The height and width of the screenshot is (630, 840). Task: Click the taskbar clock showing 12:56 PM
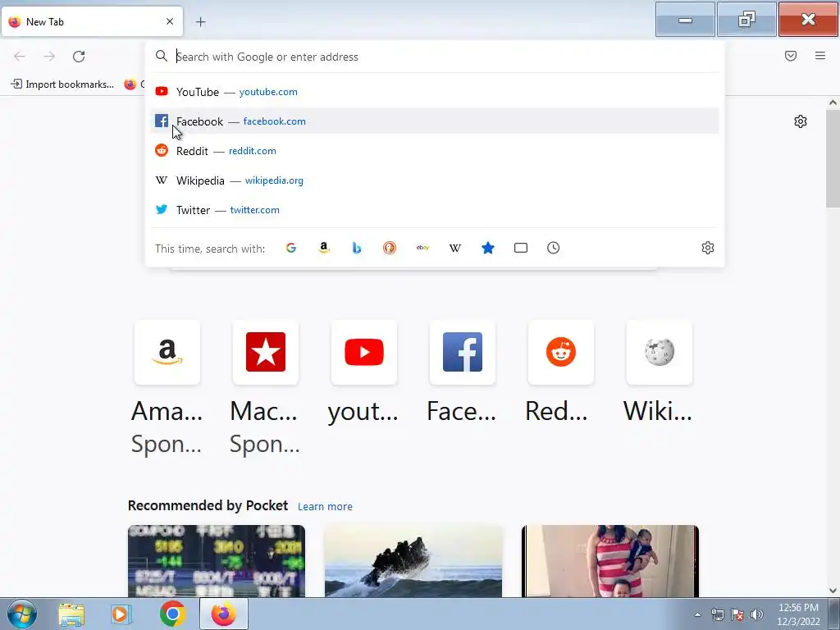(798, 614)
